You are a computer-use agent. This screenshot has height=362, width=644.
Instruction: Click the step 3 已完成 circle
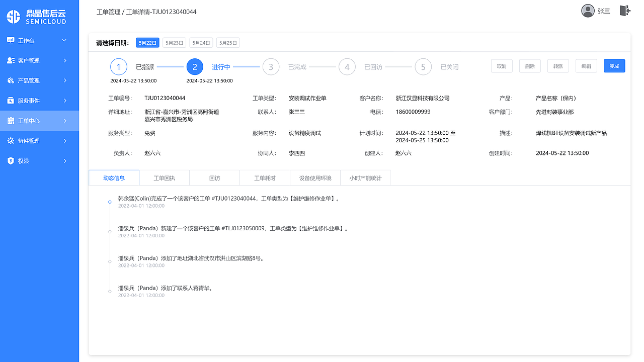click(x=271, y=66)
